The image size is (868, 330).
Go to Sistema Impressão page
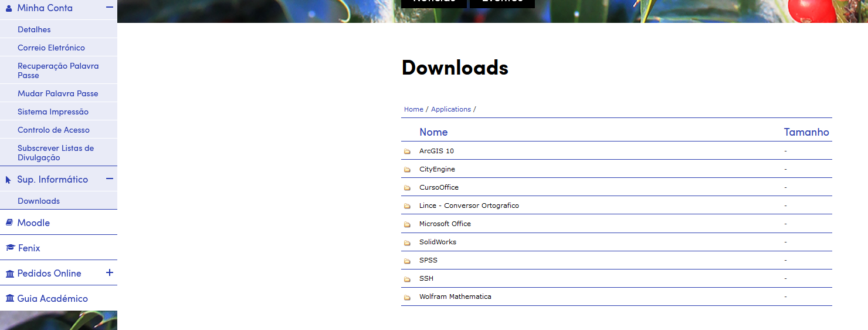[53, 112]
